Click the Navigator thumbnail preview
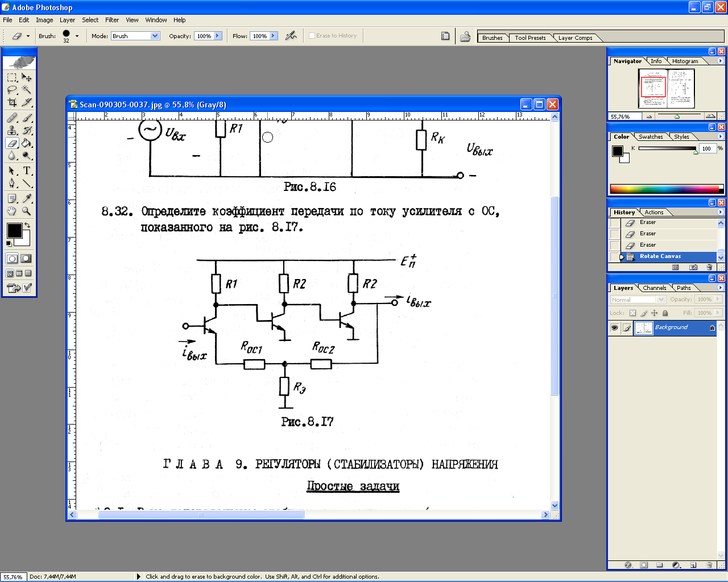Screen dimensions: 728x582 tap(667, 89)
